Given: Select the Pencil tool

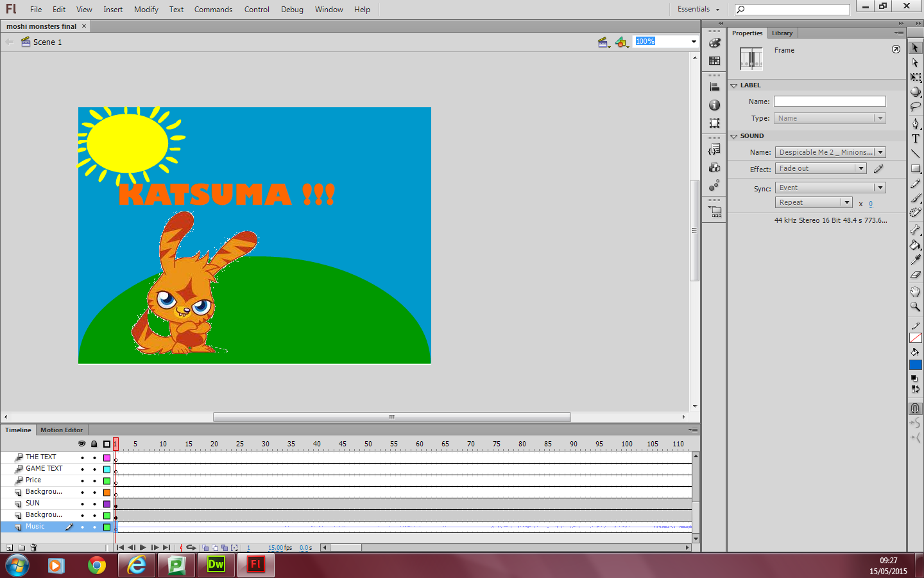Looking at the screenshot, I should click(x=916, y=184).
